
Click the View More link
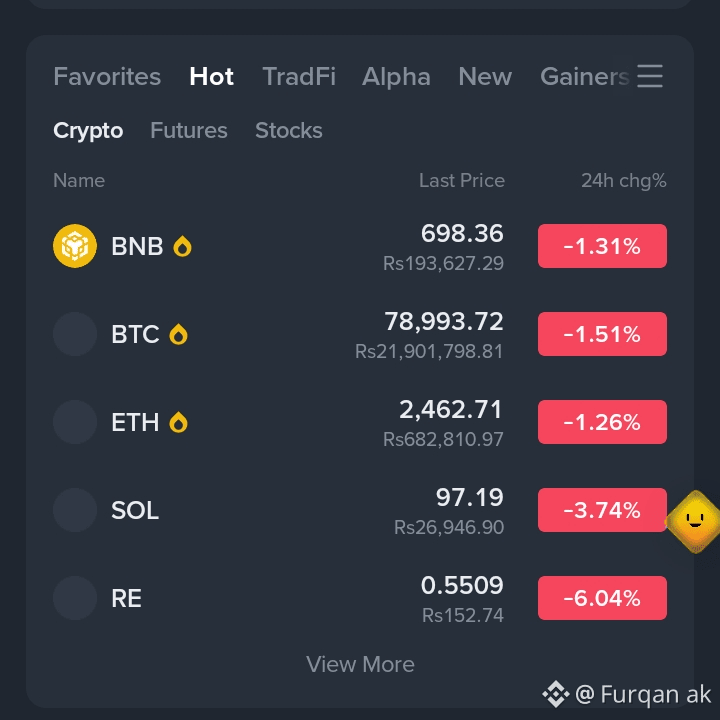(x=360, y=664)
